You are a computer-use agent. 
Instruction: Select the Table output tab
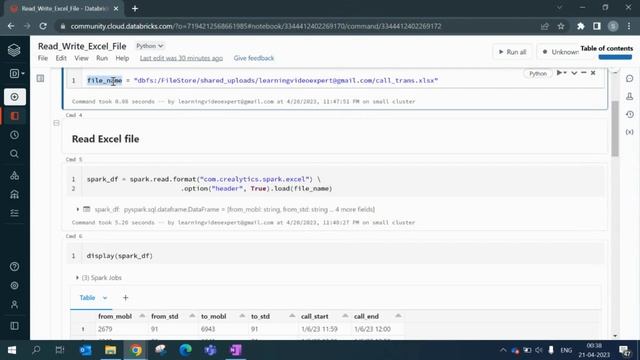click(x=87, y=298)
